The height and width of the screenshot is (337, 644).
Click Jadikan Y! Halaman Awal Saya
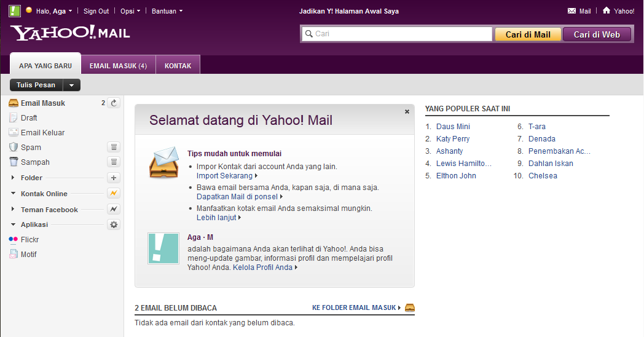click(x=348, y=11)
